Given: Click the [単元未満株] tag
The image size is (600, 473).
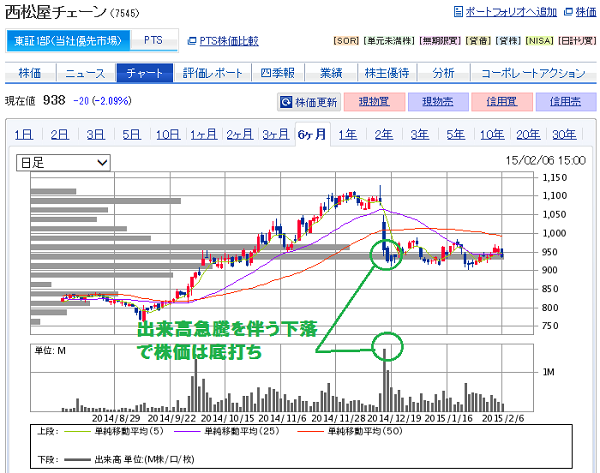Looking at the screenshot, I should click(389, 41).
